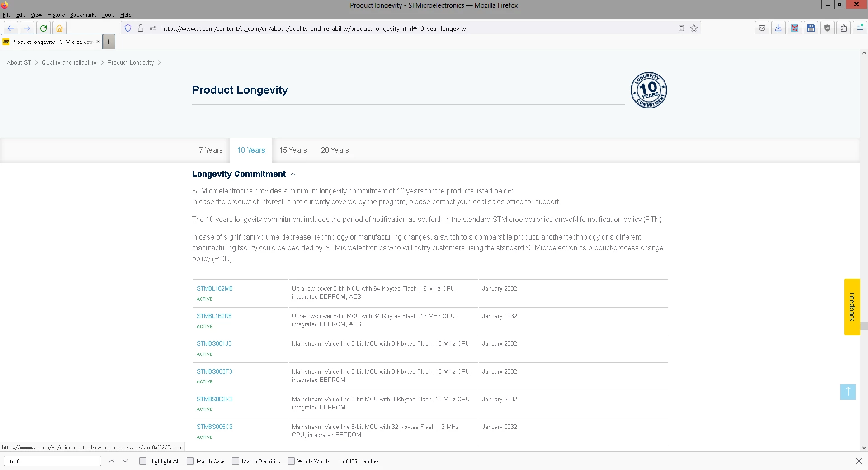Viewport: 868px width, 470px height.
Task: Open the Firefox home page
Action: tap(59, 28)
